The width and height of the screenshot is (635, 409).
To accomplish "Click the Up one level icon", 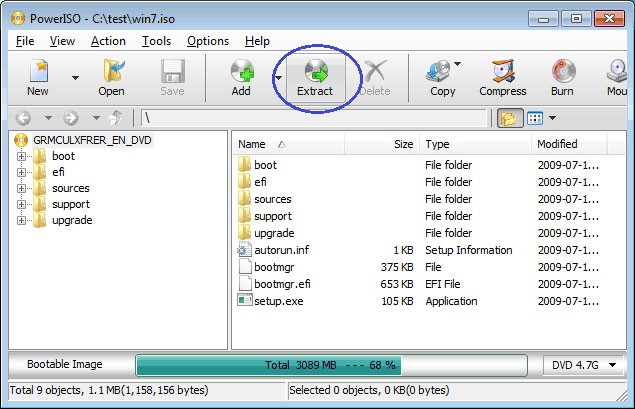I will (116, 118).
